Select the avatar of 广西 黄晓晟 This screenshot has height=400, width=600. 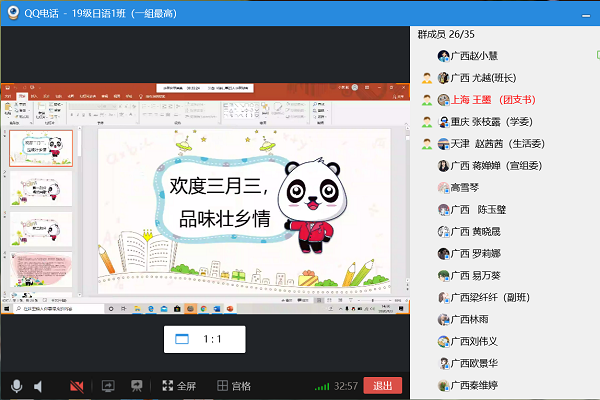point(443,232)
